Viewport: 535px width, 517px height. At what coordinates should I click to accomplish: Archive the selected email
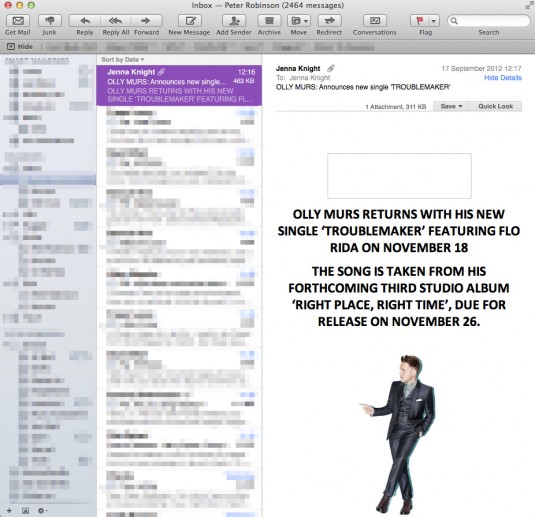pyautogui.click(x=269, y=21)
